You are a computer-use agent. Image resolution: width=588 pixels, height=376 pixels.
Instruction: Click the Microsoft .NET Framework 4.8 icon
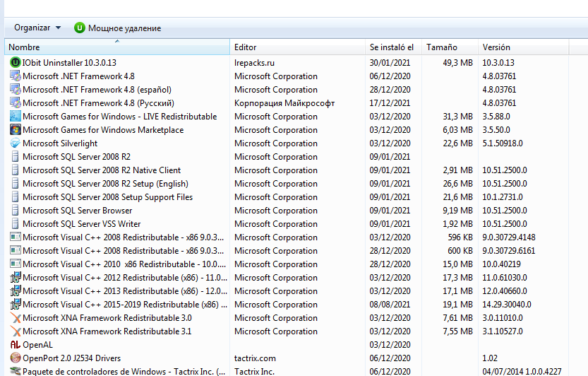point(16,76)
